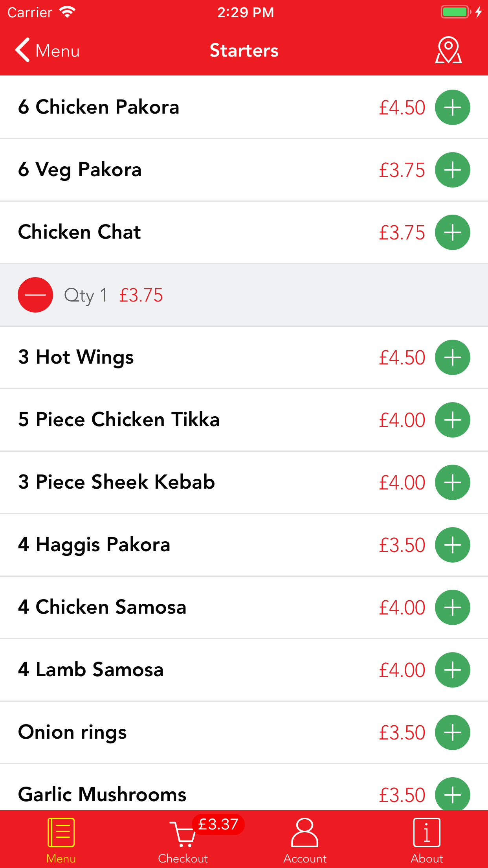Image resolution: width=488 pixels, height=868 pixels.
Task: Open the store location map icon
Action: [448, 50]
